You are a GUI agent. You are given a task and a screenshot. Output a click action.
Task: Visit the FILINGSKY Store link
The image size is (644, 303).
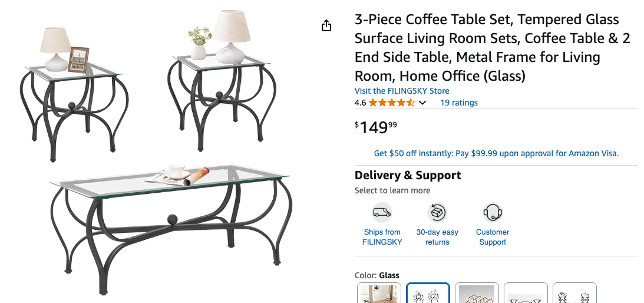[402, 91]
